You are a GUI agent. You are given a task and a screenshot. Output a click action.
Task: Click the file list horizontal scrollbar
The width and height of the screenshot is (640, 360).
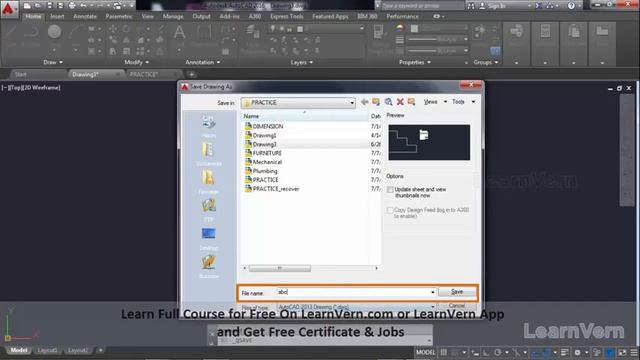[280, 268]
